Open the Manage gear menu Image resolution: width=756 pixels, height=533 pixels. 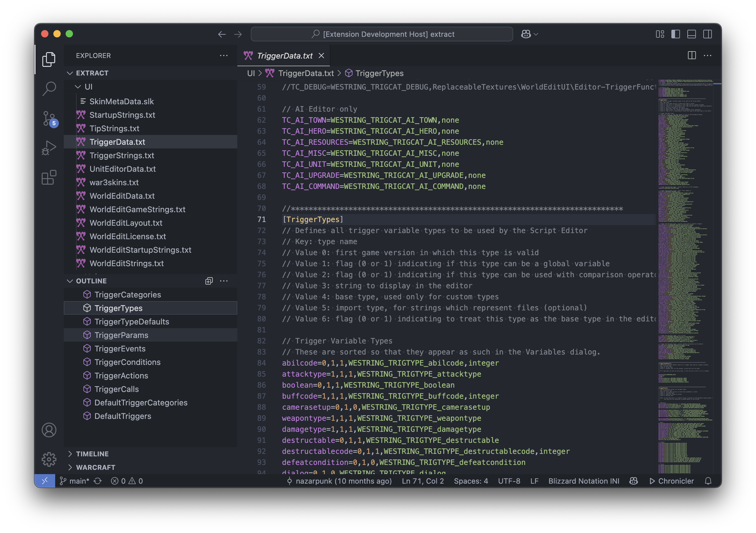point(49,459)
